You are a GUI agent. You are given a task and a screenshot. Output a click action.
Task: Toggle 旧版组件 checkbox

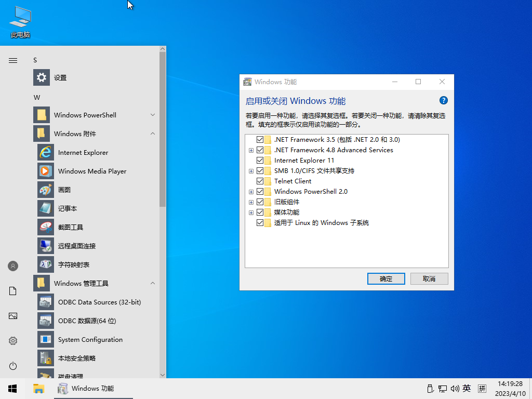(x=260, y=202)
